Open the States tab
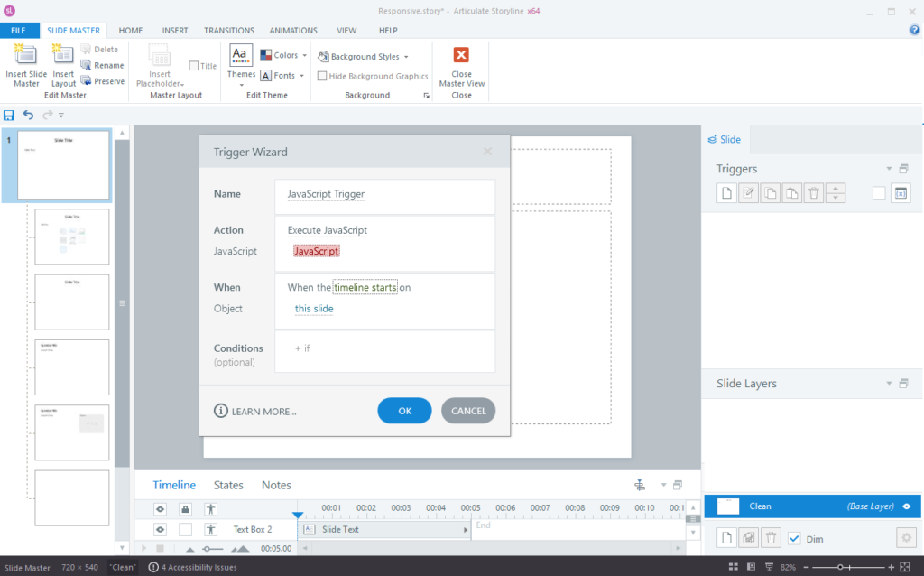This screenshot has width=924, height=576. pyautogui.click(x=228, y=485)
